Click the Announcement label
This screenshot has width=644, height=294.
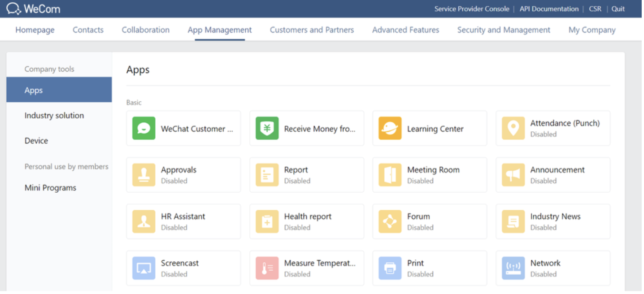[x=557, y=170]
